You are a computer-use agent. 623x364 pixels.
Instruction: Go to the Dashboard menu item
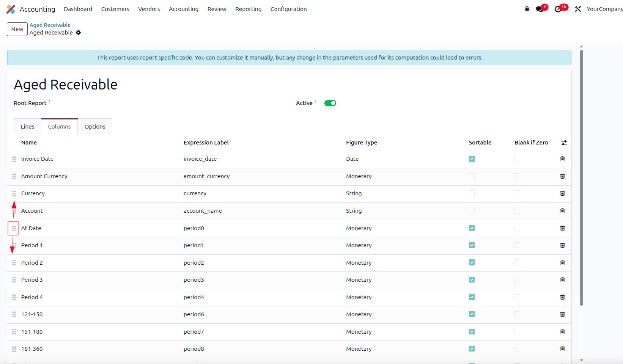tap(78, 9)
